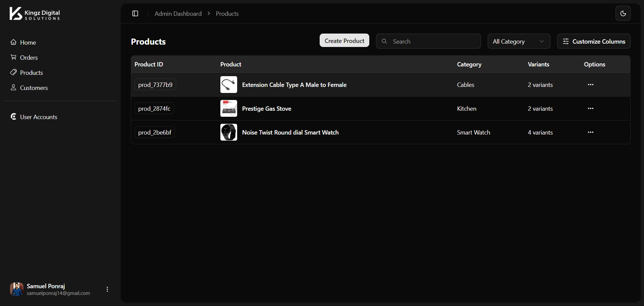Viewport: 644px width, 306px height.
Task: Click the Customize Columns sliders icon
Action: click(566, 41)
